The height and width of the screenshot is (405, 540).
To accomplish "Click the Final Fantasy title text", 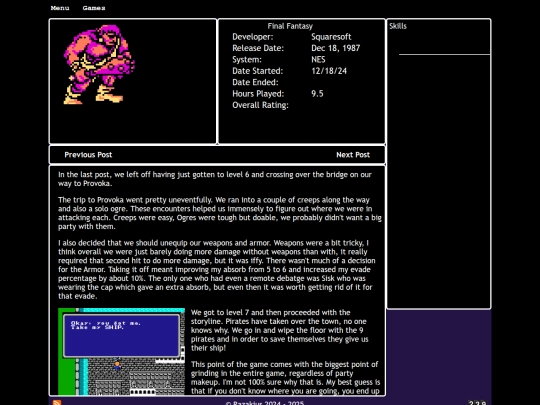I will 290,26.
